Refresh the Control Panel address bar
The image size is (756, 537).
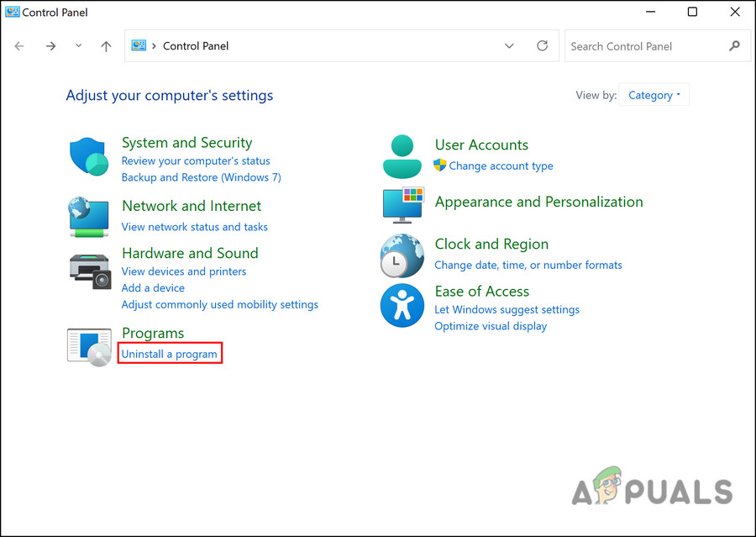[x=542, y=46]
